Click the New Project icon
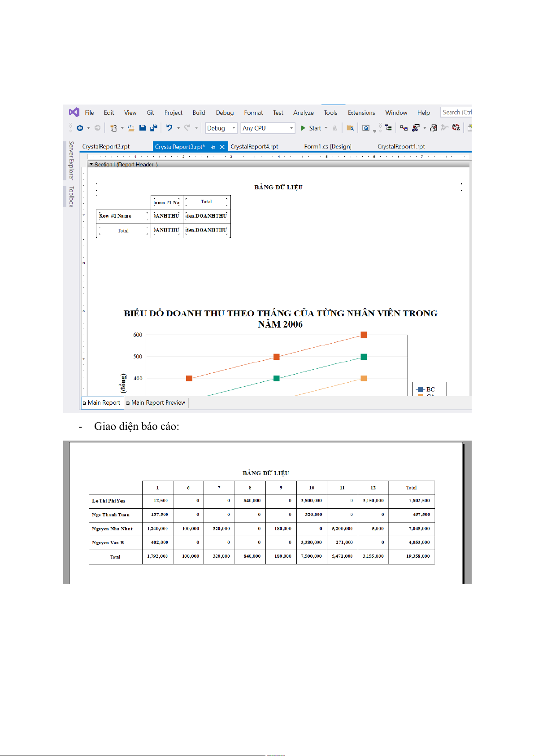Viewport: 534px width, 756px height. [113, 128]
